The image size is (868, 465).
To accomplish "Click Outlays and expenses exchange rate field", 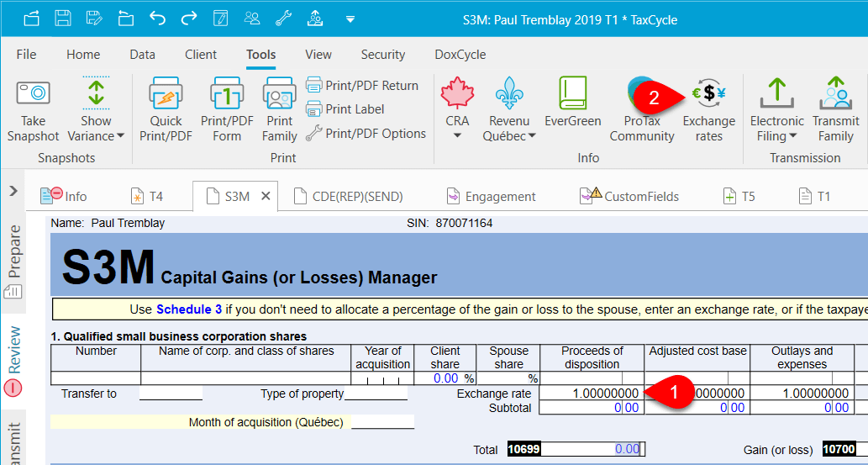I will pos(802,393).
